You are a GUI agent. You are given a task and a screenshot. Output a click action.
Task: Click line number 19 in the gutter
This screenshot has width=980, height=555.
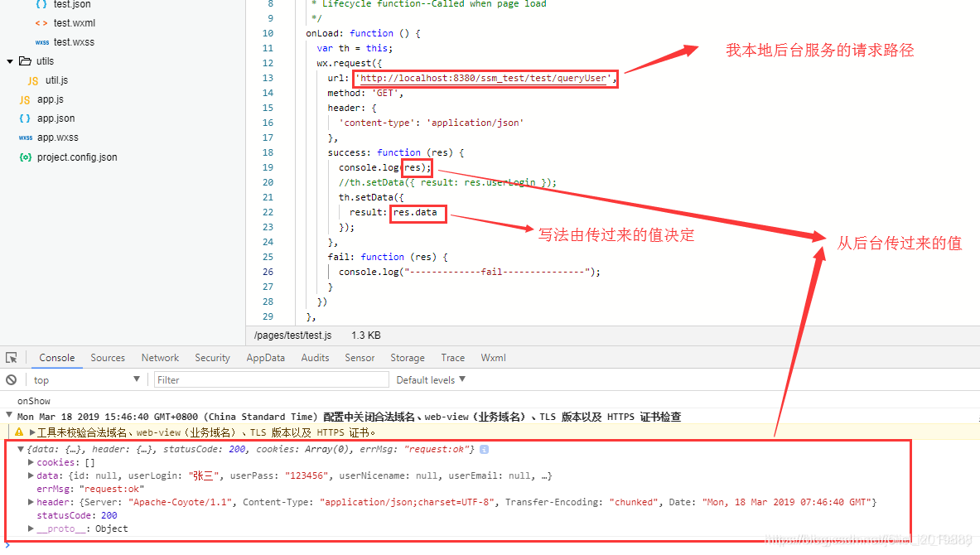pyautogui.click(x=268, y=167)
